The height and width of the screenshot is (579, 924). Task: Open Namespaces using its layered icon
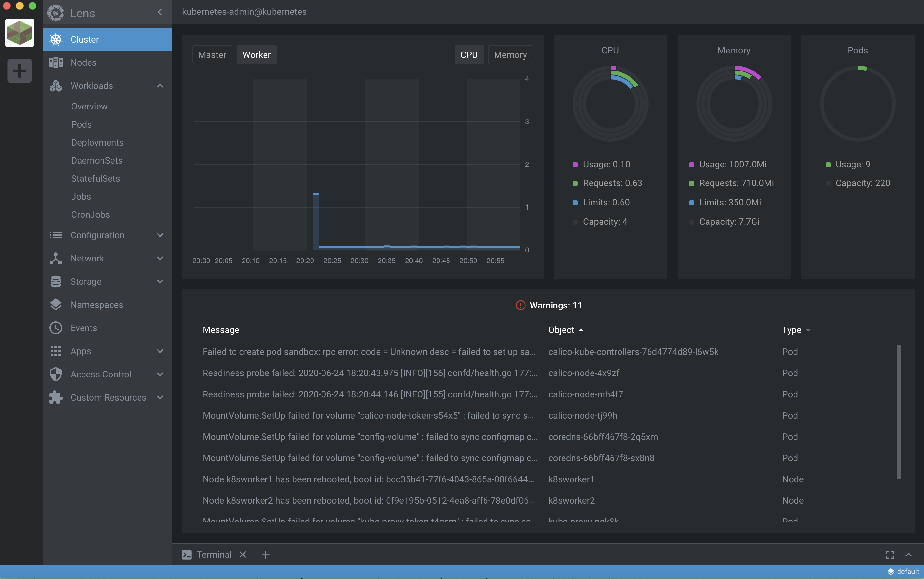55,304
